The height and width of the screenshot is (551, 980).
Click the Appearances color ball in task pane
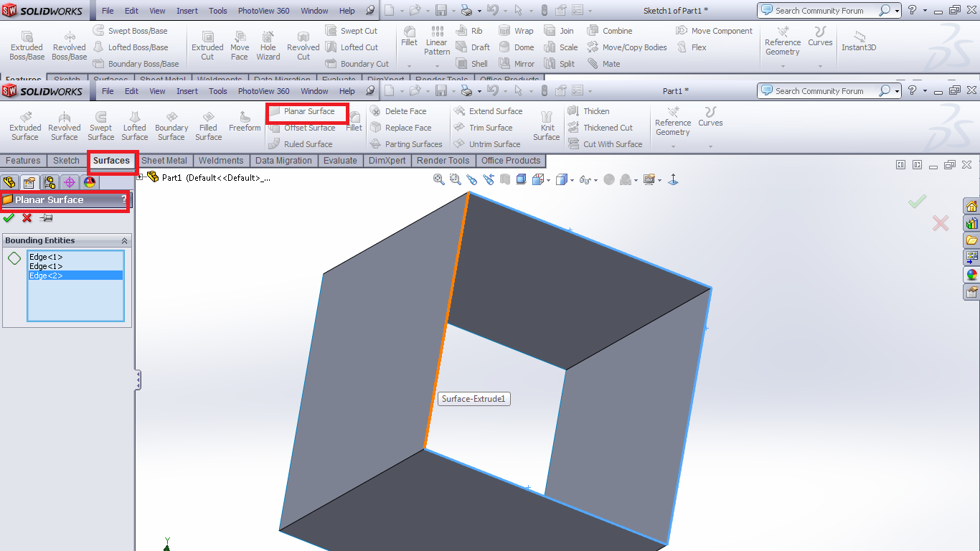[971, 275]
